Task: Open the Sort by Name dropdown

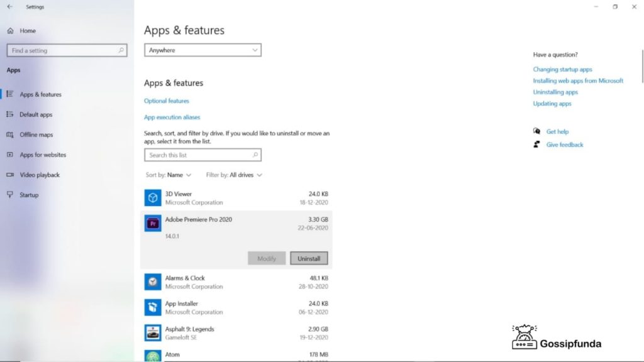Action: (169, 175)
